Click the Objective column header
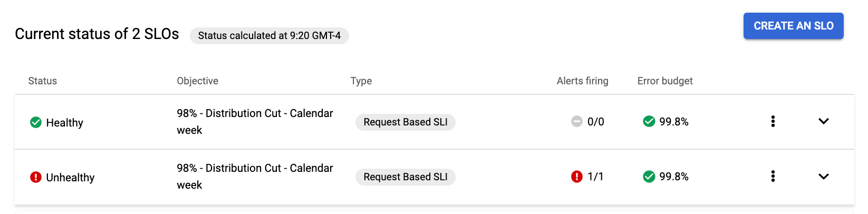Image resolution: width=868 pixels, height=214 pixels. tap(198, 81)
